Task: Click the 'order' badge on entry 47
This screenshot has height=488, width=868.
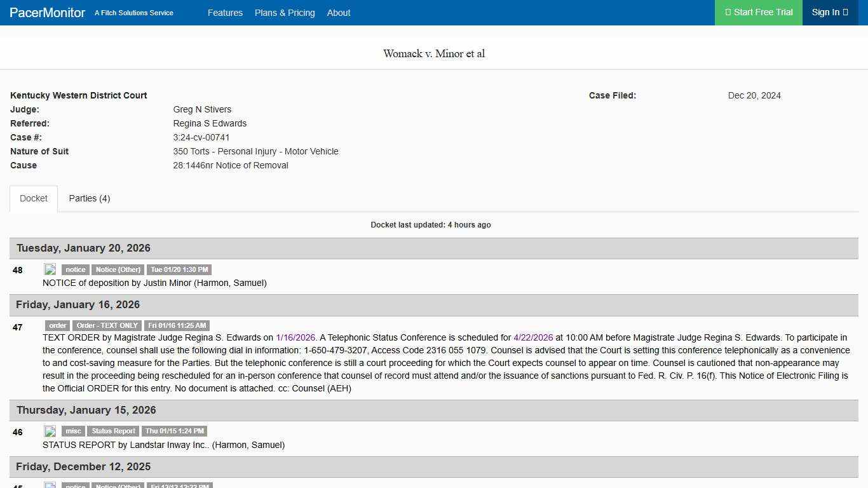Action: tap(57, 325)
